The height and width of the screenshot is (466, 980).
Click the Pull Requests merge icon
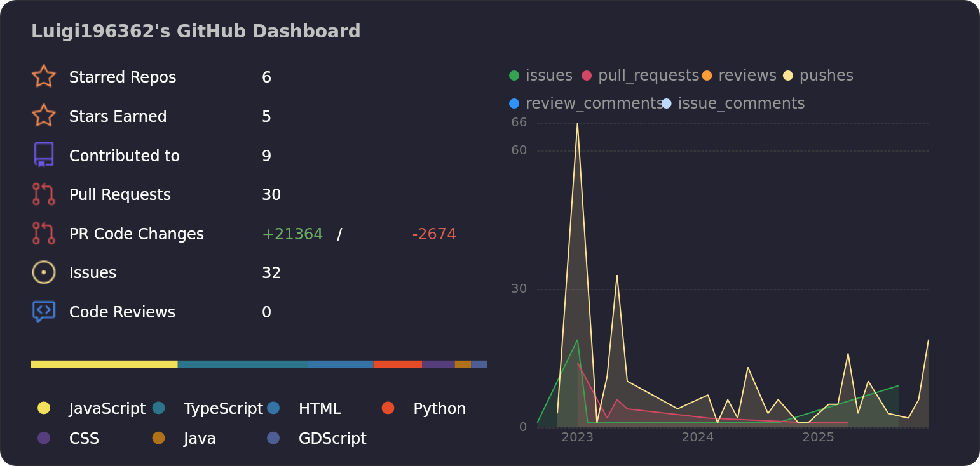coord(43,194)
